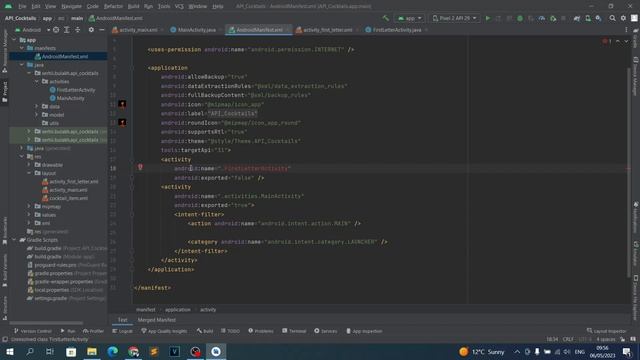Open Device Manager toolbar icon

pyautogui.click(x=588, y=18)
